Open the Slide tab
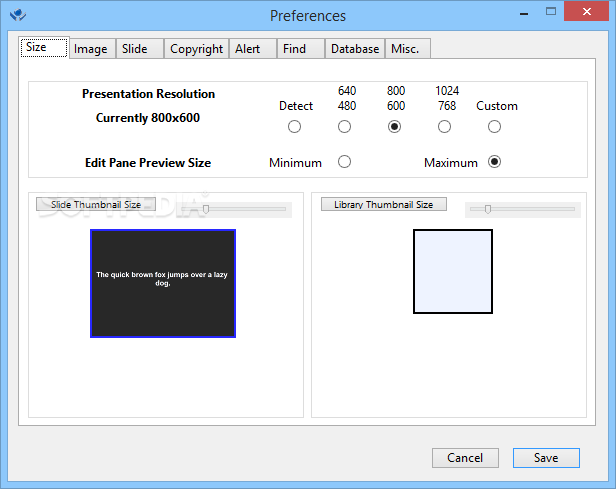The width and height of the screenshot is (616, 489). 139,49
